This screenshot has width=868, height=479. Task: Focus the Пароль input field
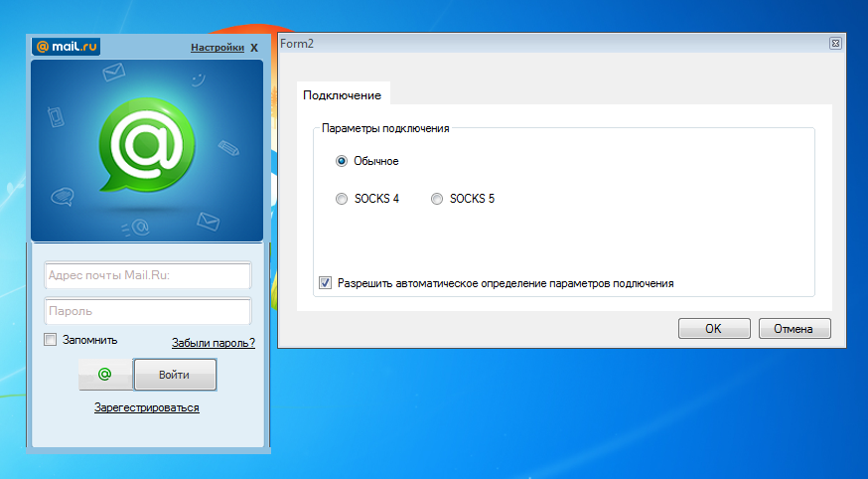click(148, 311)
